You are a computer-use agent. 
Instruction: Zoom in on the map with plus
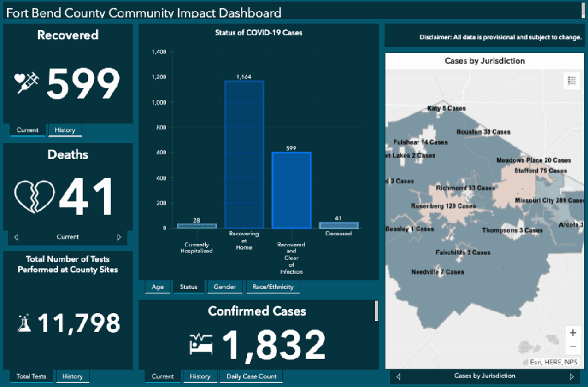coord(572,333)
